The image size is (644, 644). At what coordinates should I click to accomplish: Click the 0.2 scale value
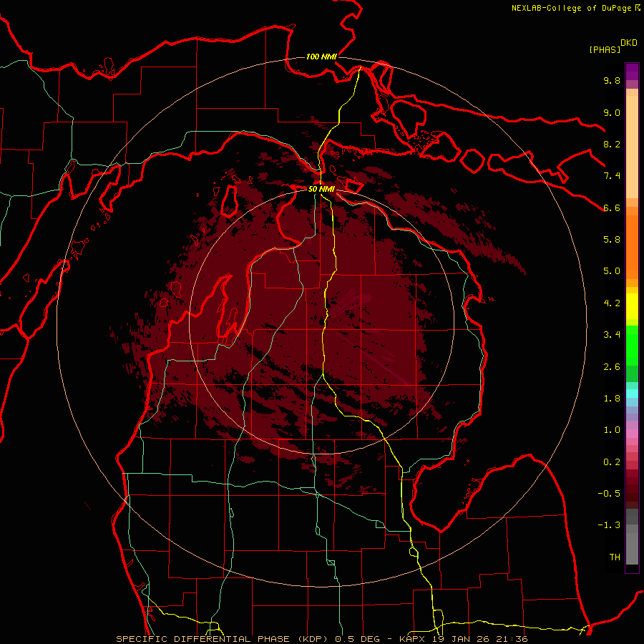pos(612,462)
